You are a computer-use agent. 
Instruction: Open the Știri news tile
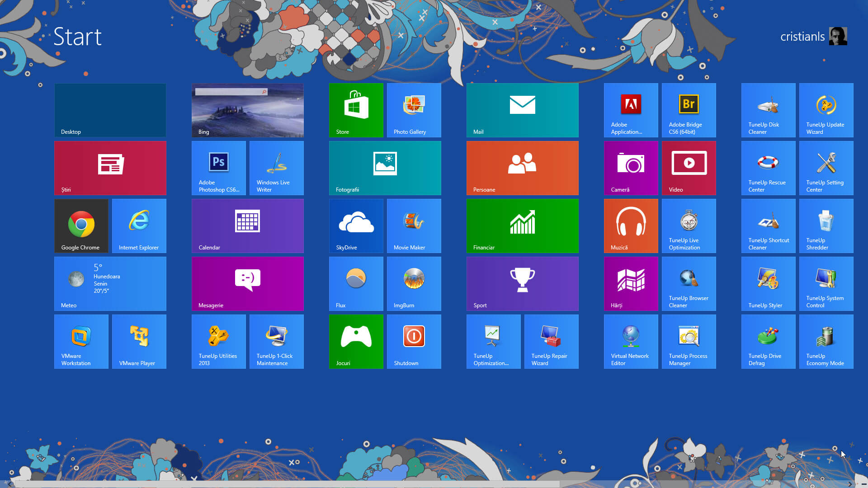pos(110,168)
